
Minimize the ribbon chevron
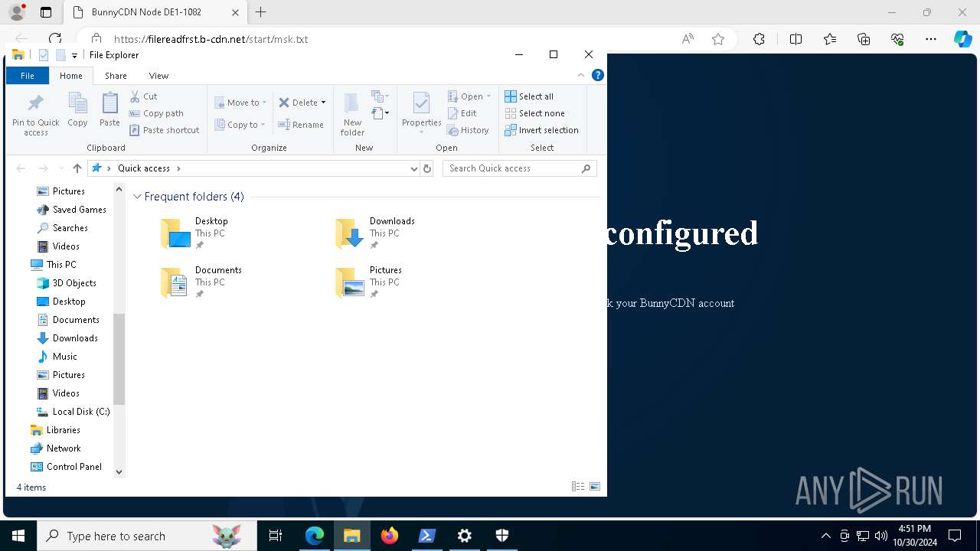click(581, 75)
